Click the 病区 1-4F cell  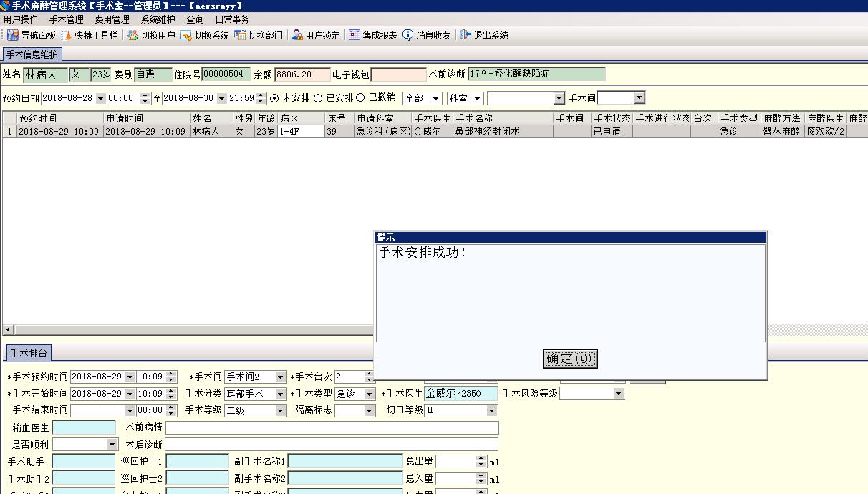click(x=301, y=132)
